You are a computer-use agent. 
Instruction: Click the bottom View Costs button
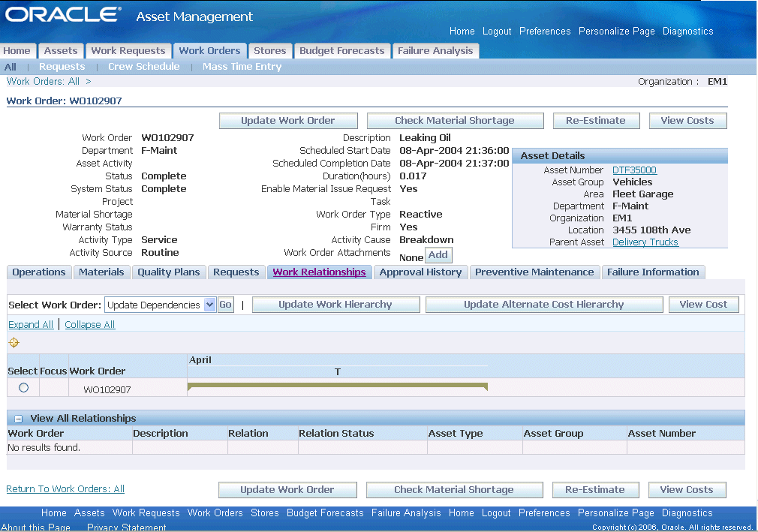(x=687, y=490)
